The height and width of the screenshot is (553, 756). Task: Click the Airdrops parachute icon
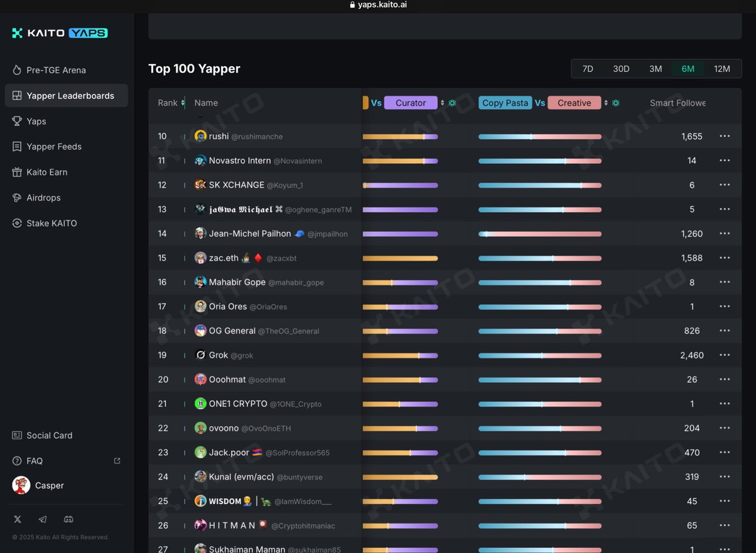pos(17,198)
